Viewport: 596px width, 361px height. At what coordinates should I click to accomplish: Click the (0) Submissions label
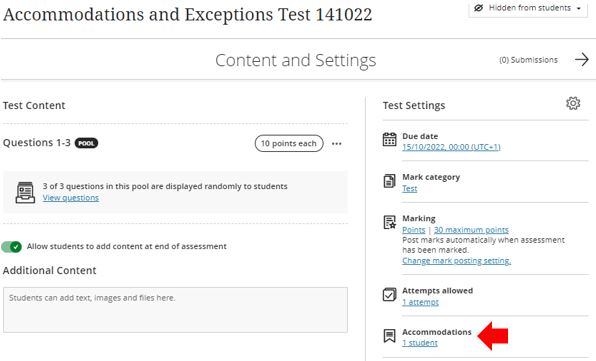pos(528,60)
